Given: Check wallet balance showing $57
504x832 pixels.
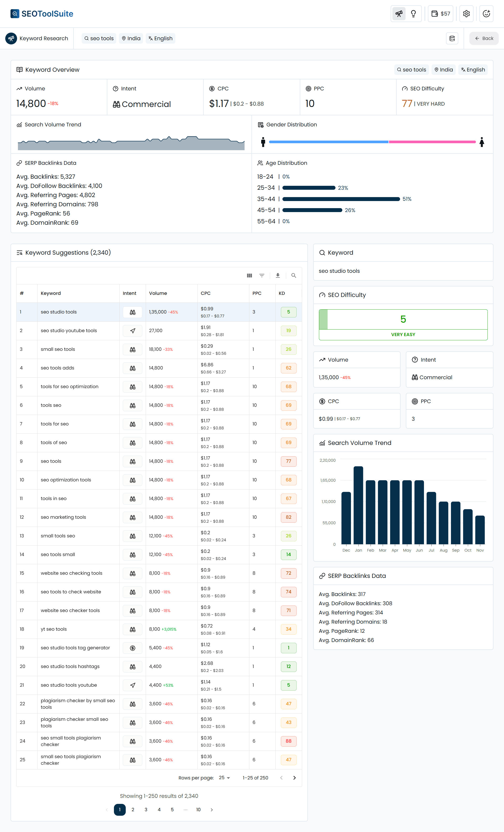Looking at the screenshot, I should pos(440,13).
